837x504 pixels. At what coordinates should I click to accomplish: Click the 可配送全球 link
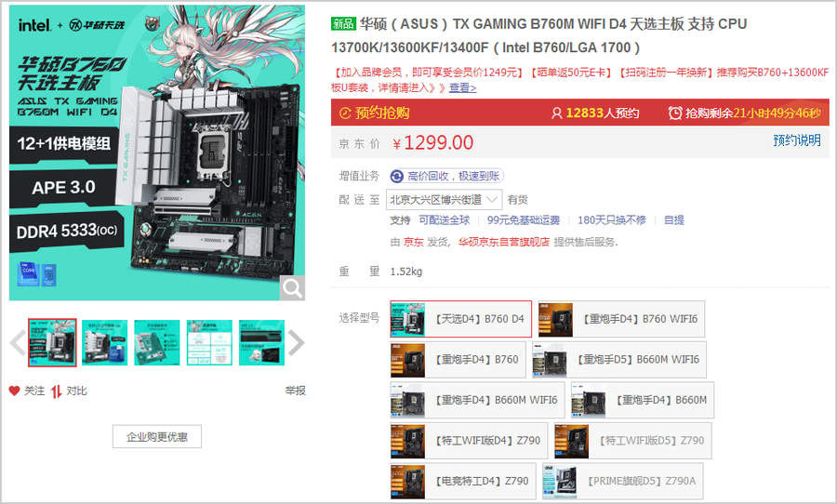click(x=445, y=220)
